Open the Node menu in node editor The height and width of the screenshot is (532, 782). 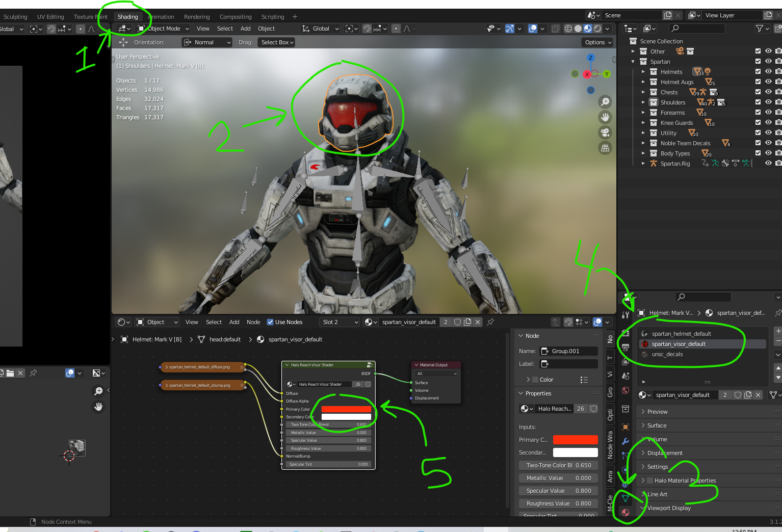[253, 322]
